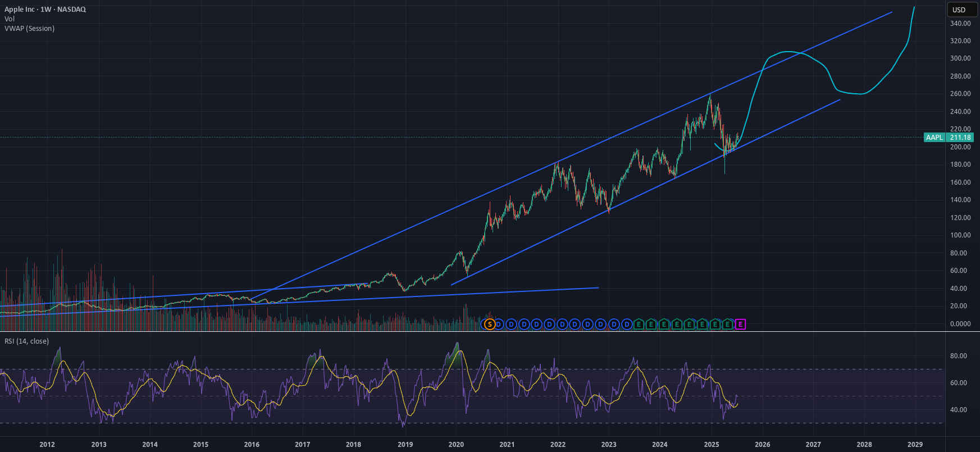The width and height of the screenshot is (980, 452).
Task: Select the Vol indicator legend
Action: pyautogui.click(x=10, y=19)
